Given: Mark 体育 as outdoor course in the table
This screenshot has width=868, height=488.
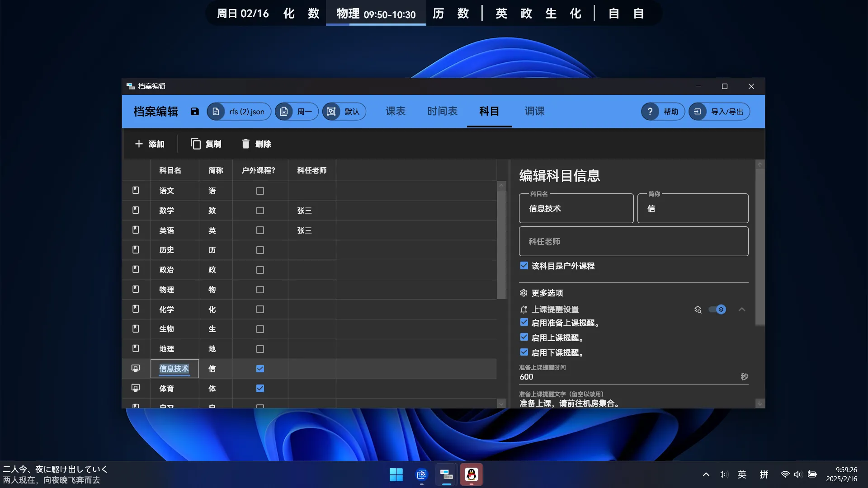Looking at the screenshot, I should click(x=260, y=388).
